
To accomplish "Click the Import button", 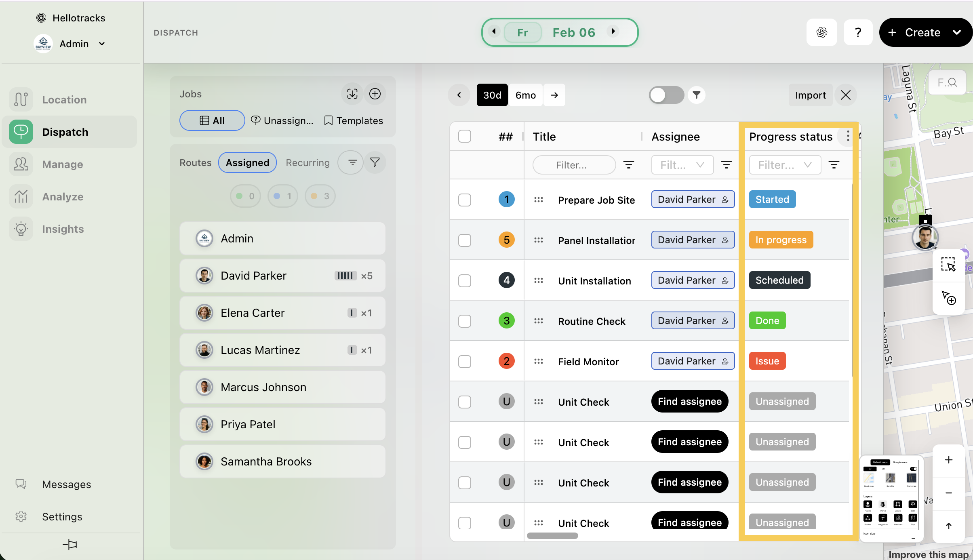I will tap(810, 95).
